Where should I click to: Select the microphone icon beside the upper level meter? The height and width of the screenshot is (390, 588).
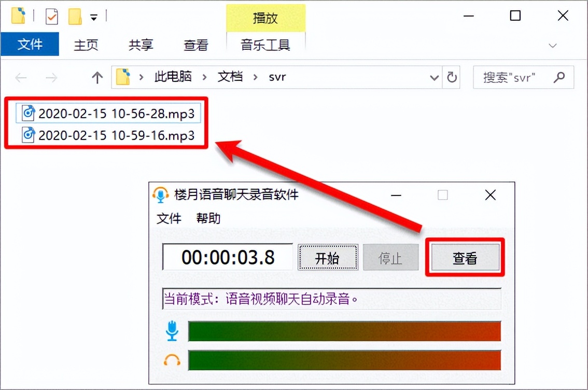173,331
